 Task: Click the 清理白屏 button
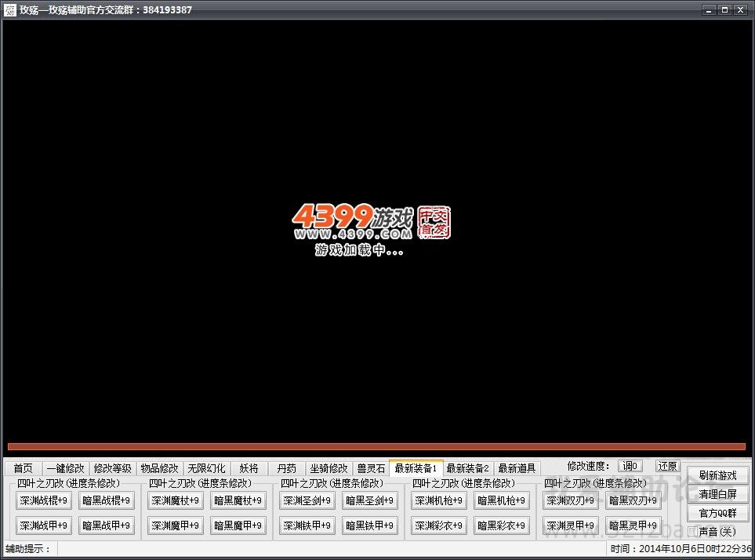pos(718,494)
